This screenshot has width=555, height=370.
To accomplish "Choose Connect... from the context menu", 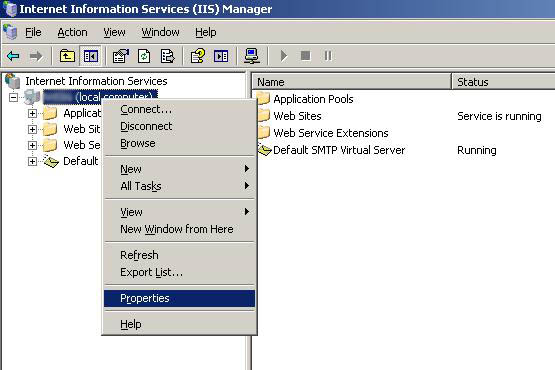I will pos(179,109).
